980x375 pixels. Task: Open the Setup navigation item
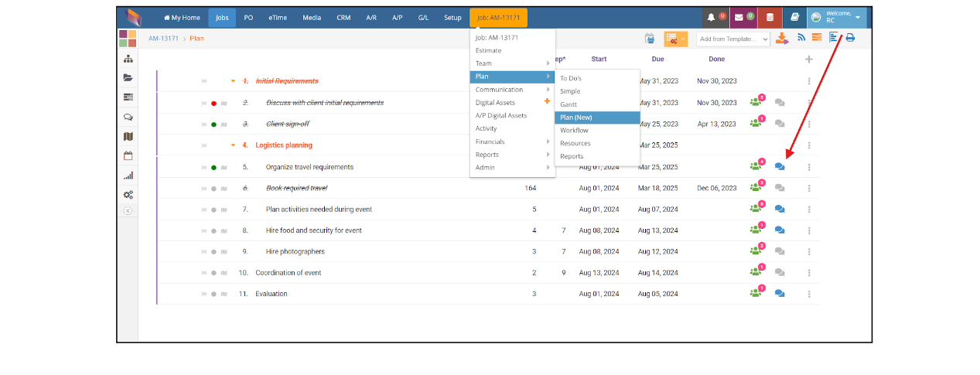452,17
